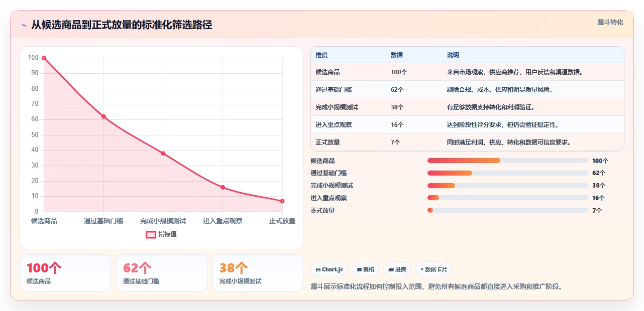Select the 进度 chip
This screenshot has width=644, height=311.
pos(397,269)
